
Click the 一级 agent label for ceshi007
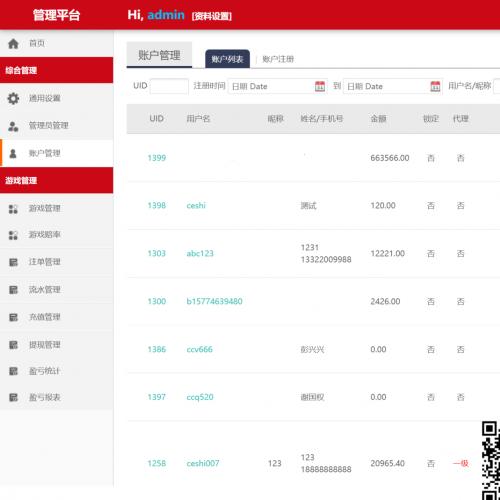(x=461, y=463)
